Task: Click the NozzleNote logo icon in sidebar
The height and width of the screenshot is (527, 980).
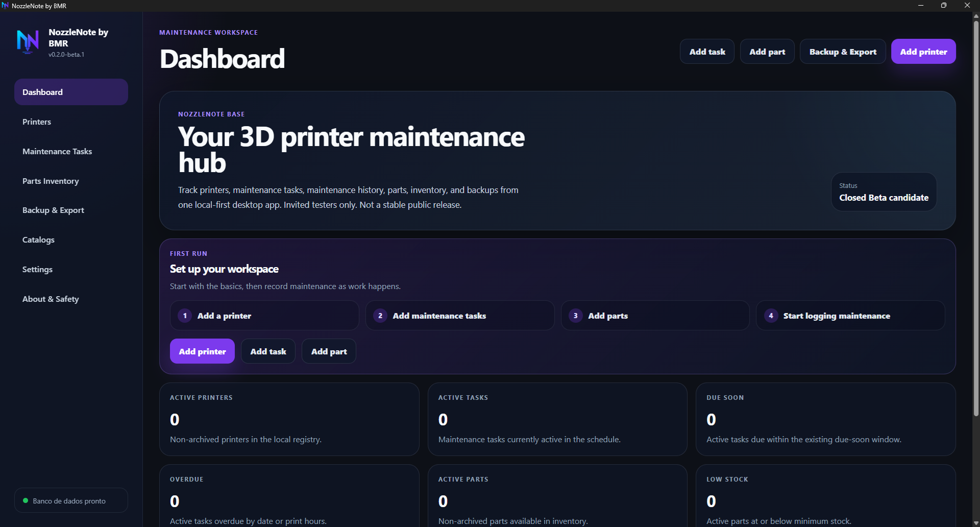Action: 28,42
